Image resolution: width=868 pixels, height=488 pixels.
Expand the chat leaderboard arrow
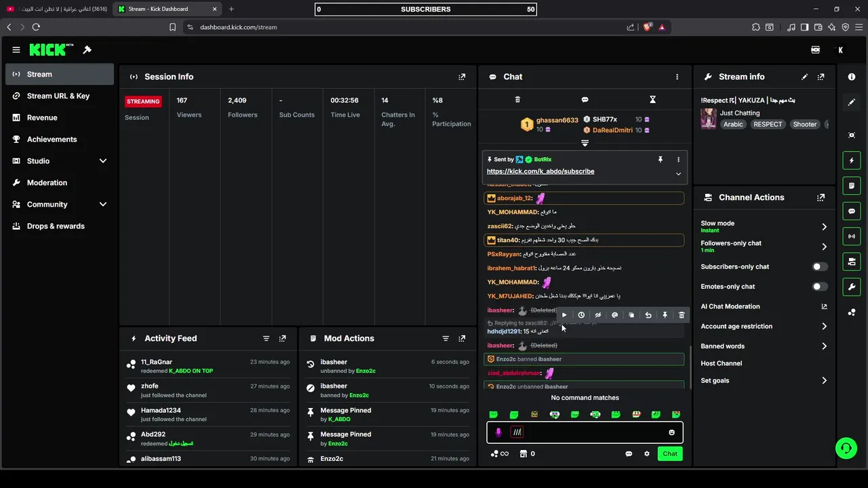[x=585, y=143]
